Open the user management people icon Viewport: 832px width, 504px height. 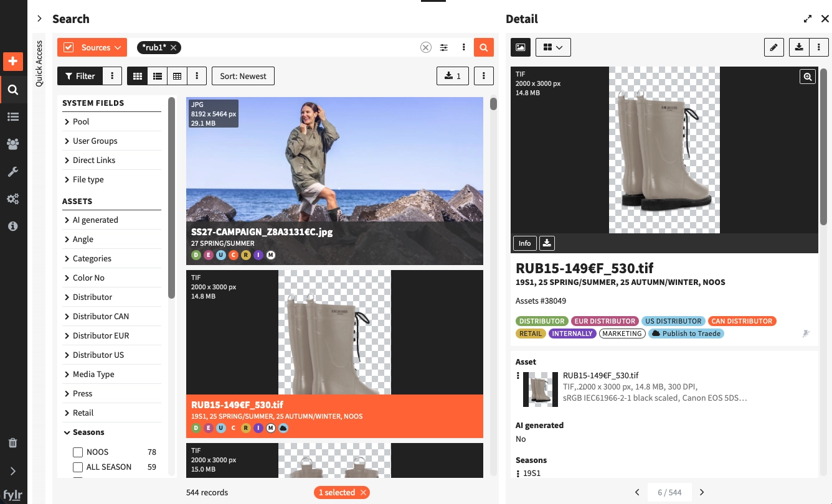click(12, 144)
